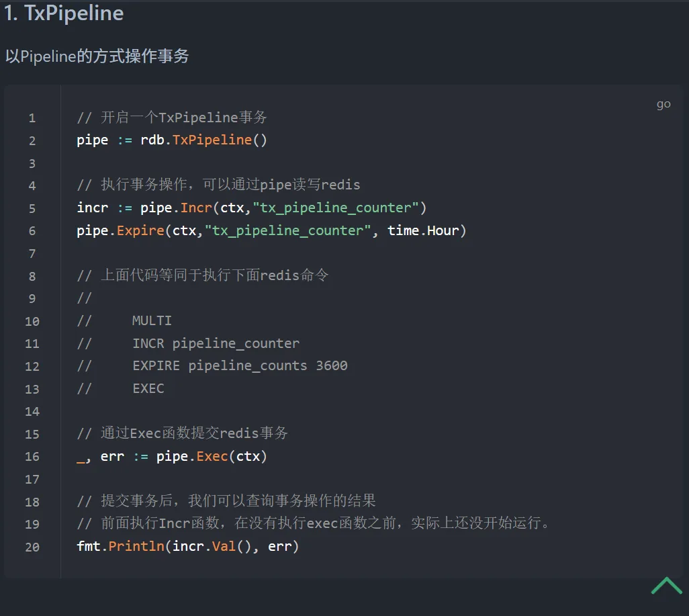Click the comment '// 上面代码等同于执行下面redis命令'
Image resolution: width=689 pixels, height=616 pixels.
tap(203, 275)
